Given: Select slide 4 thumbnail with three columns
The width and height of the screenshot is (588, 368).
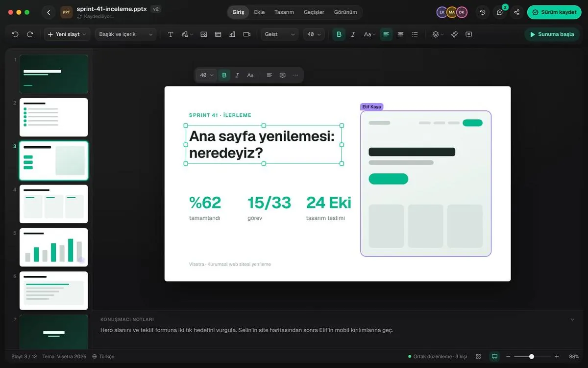Looking at the screenshot, I should coord(54,204).
